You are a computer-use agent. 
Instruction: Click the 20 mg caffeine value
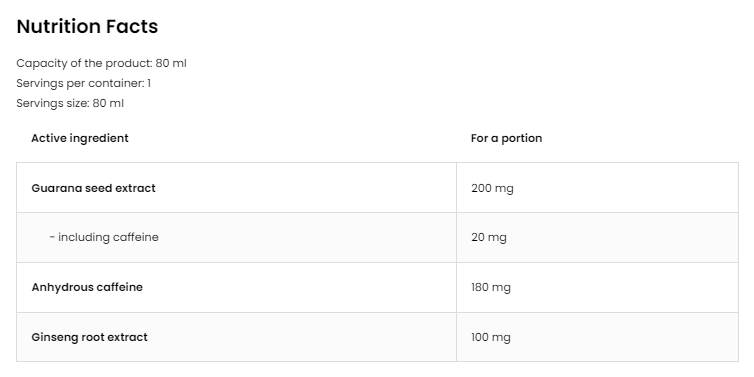[489, 237]
